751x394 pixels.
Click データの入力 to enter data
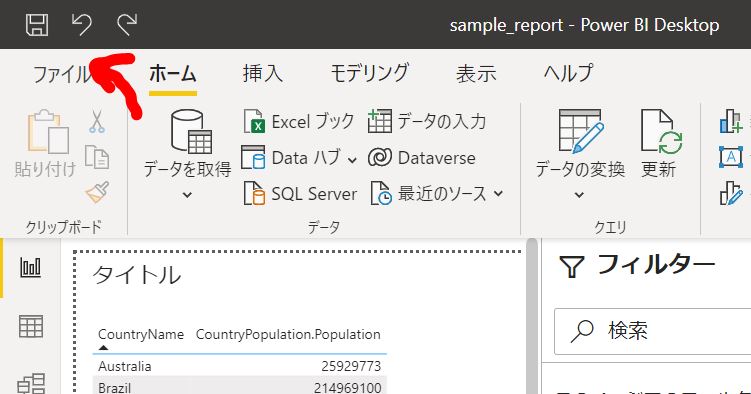click(427, 122)
